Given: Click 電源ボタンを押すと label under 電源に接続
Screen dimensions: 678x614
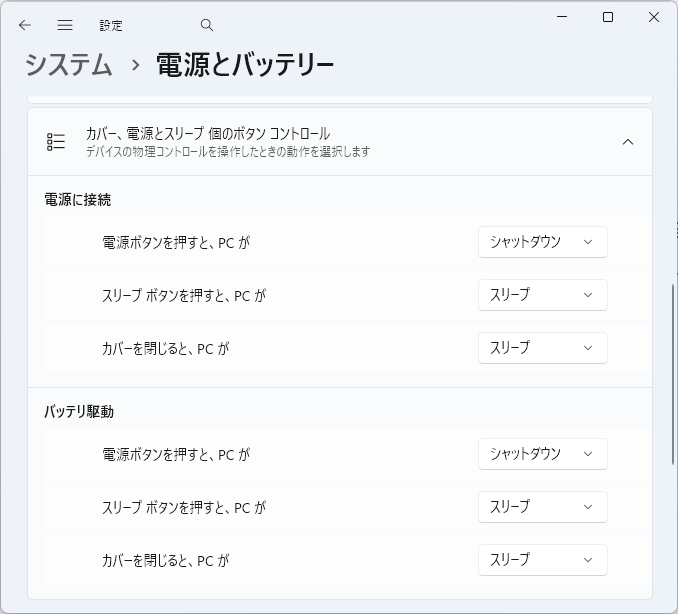Looking at the screenshot, I should 176,243.
